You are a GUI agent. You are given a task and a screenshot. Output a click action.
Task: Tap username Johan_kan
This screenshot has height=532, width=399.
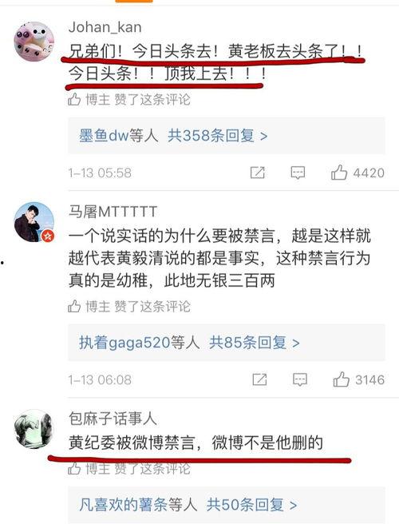pyautogui.click(x=105, y=27)
